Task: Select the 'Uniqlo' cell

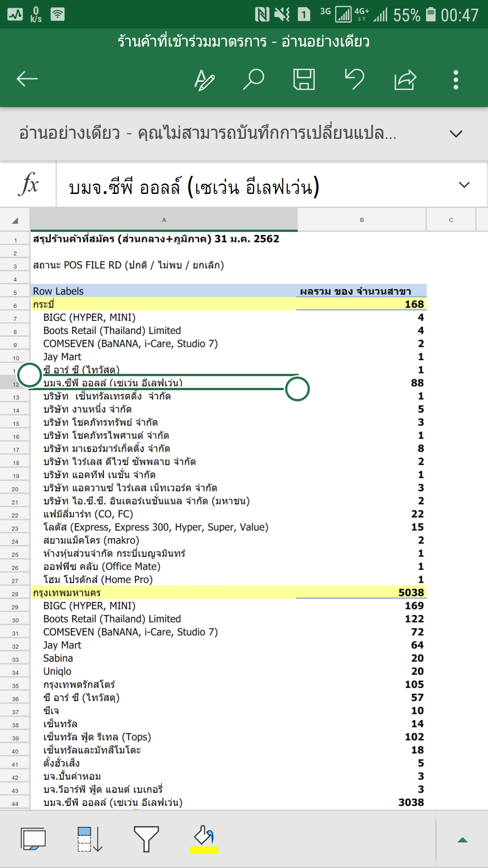Action: [x=164, y=671]
